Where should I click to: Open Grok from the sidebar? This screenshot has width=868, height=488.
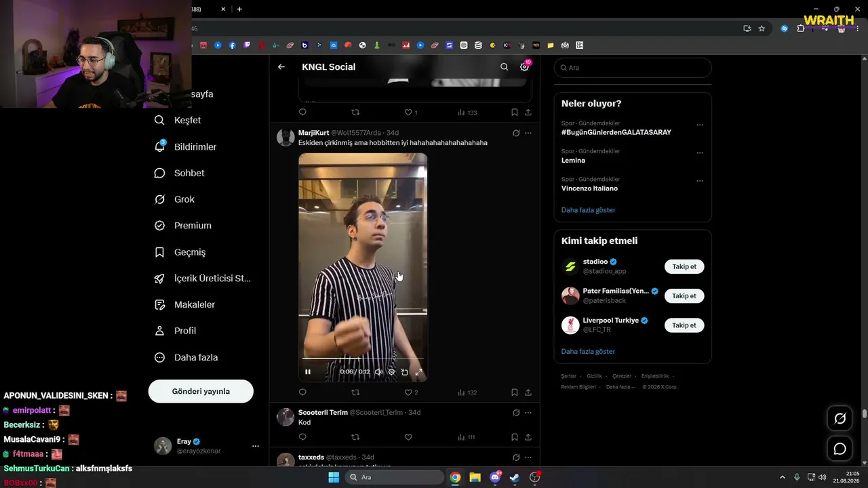point(174,199)
